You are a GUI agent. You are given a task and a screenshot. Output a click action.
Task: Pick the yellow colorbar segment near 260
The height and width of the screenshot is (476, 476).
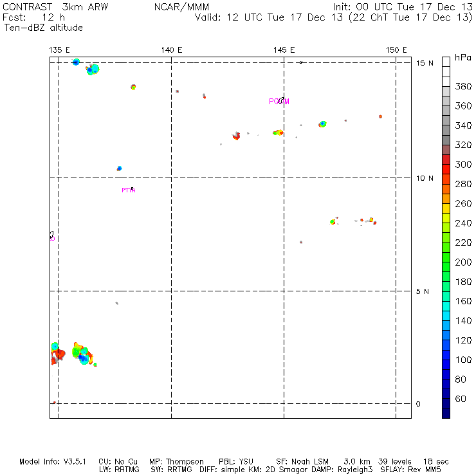pyautogui.click(x=446, y=208)
